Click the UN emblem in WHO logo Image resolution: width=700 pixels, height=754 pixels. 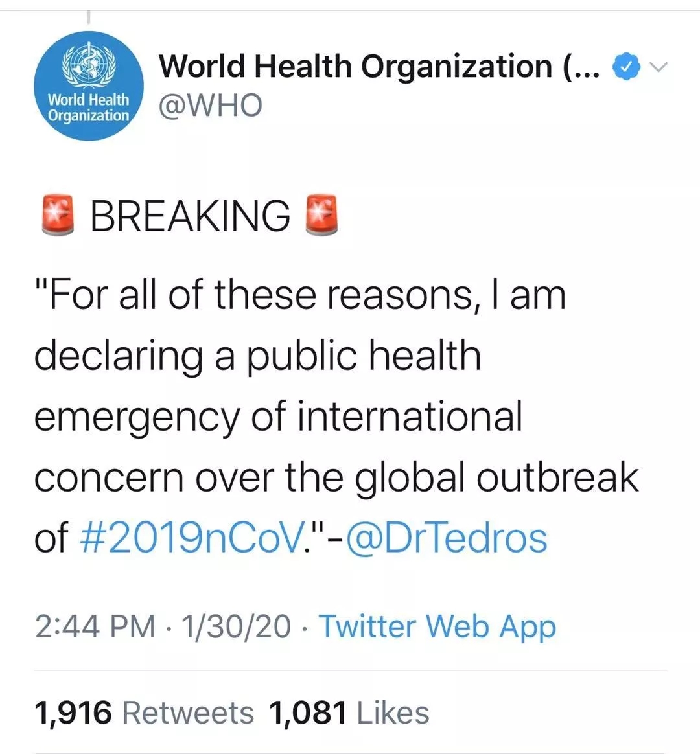pos(88,63)
